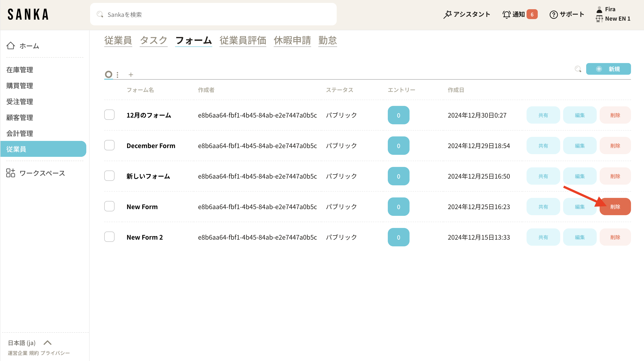Focus the Sankaを検索 search field
This screenshot has height=361, width=644.
click(x=213, y=15)
